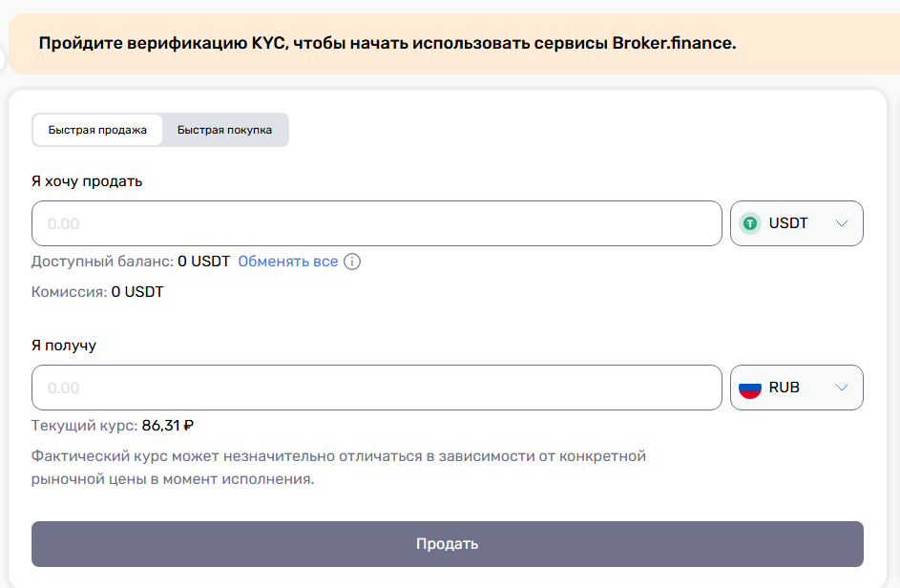Open the USDT currency dropdown
The height and width of the screenshot is (588, 900).
(x=797, y=223)
